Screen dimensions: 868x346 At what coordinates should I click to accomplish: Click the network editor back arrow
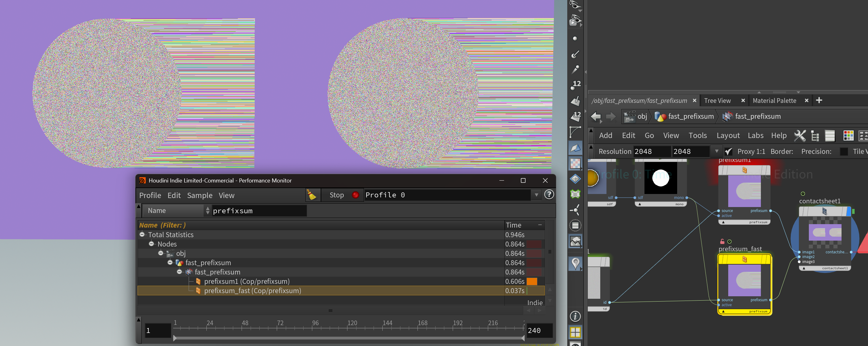coord(596,117)
